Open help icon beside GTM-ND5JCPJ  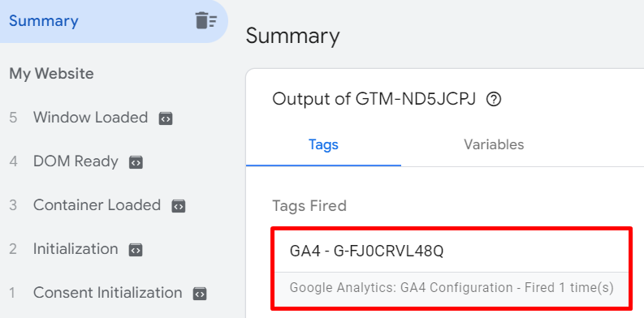(x=493, y=99)
